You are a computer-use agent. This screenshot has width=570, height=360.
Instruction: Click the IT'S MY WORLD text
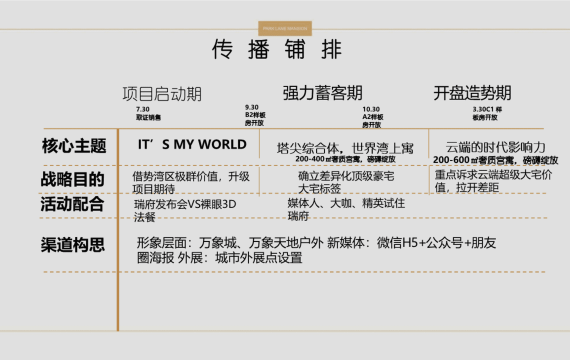[x=192, y=144]
